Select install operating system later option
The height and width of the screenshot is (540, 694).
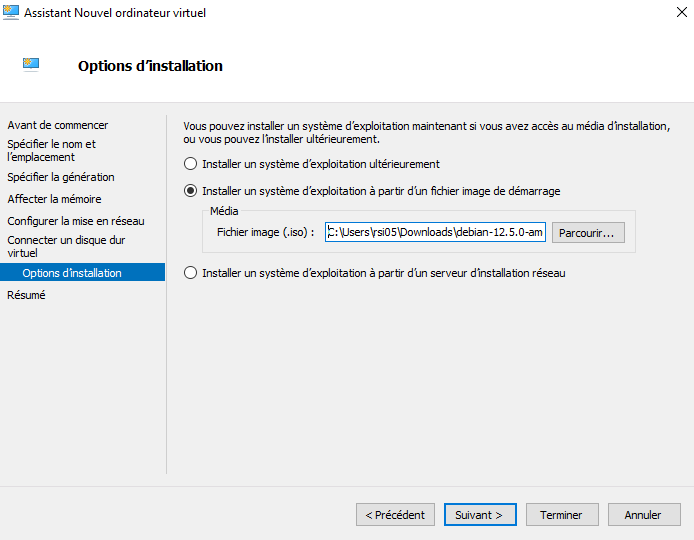click(190, 164)
